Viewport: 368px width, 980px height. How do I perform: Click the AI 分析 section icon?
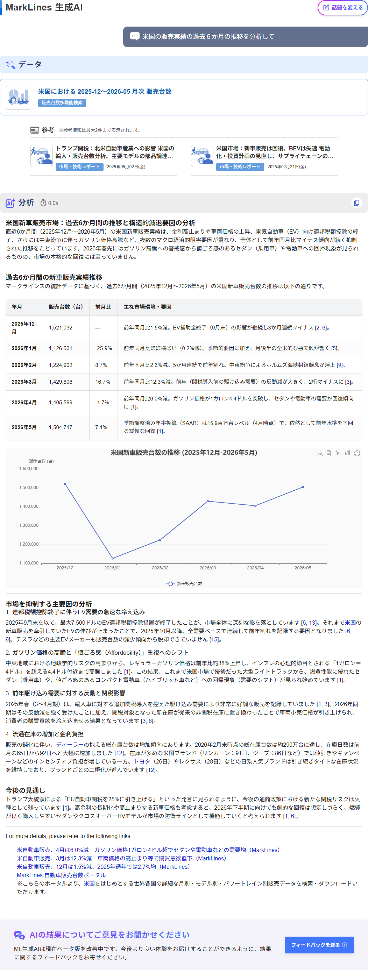10,203
